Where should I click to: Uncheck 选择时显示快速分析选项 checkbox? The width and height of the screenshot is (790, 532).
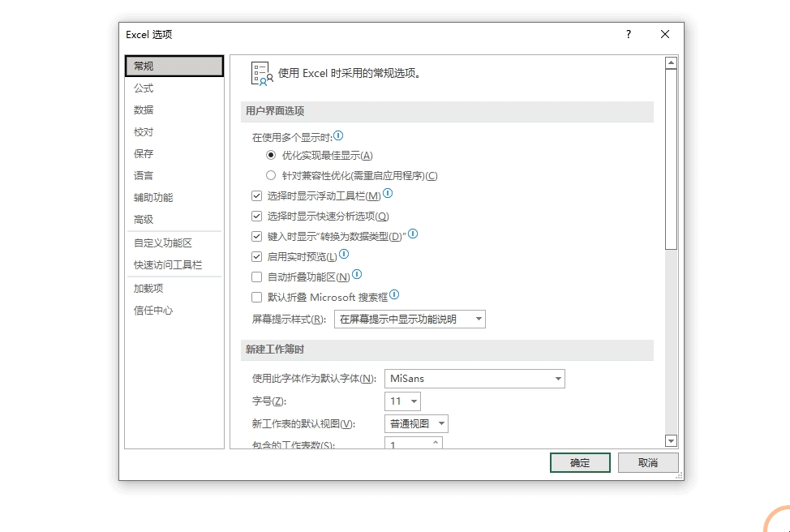click(257, 216)
